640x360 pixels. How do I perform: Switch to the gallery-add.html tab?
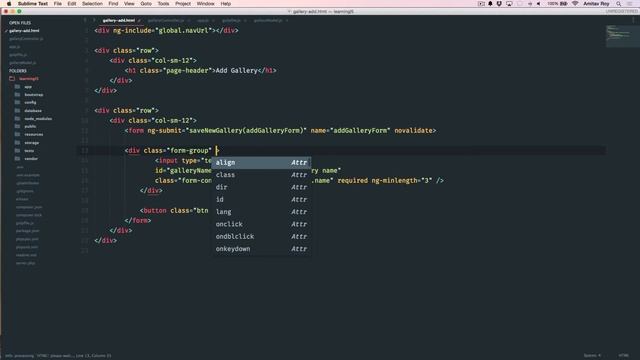tap(118, 20)
